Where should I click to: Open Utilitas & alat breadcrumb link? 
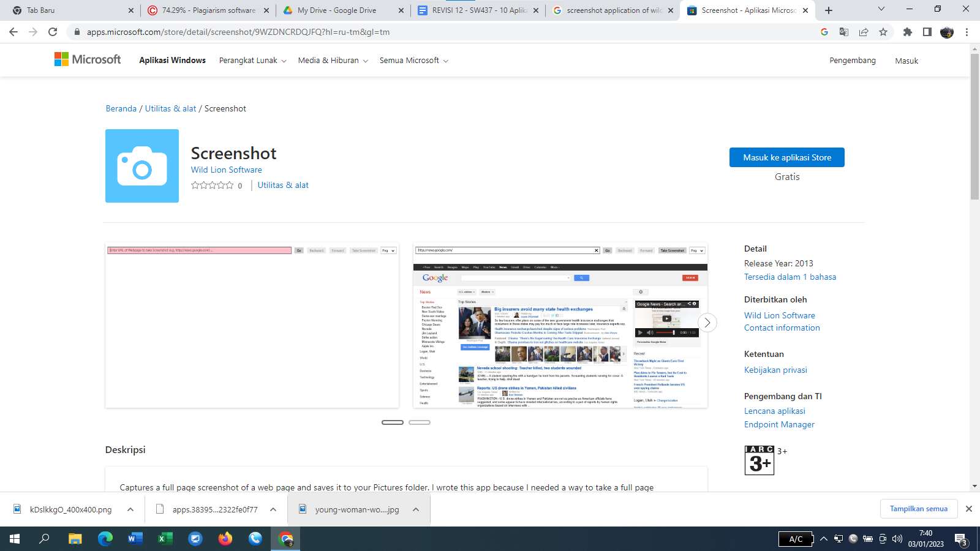[x=170, y=108]
